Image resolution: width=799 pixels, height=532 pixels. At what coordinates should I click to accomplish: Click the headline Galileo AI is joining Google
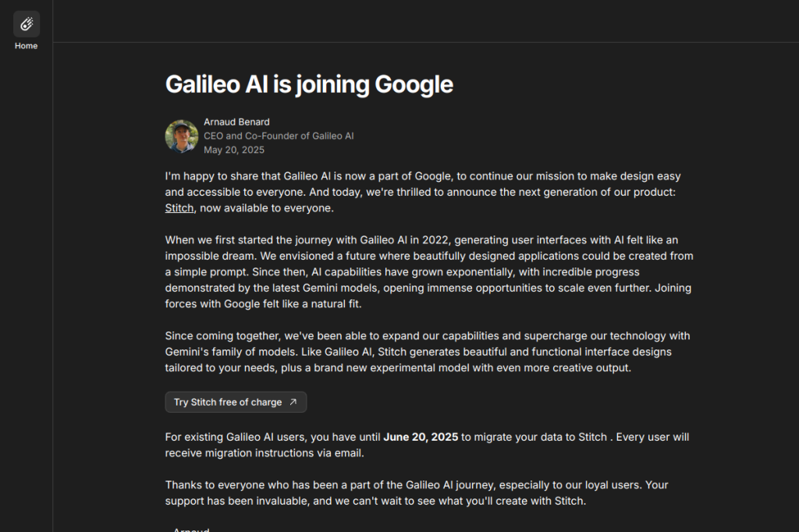(x=309, y=84)
